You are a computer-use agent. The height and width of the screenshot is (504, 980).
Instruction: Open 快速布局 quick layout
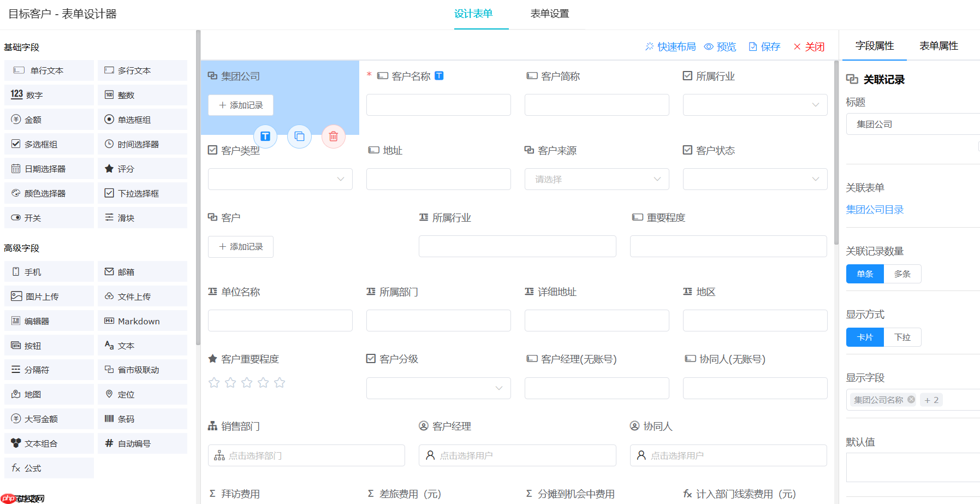[670, 46]
